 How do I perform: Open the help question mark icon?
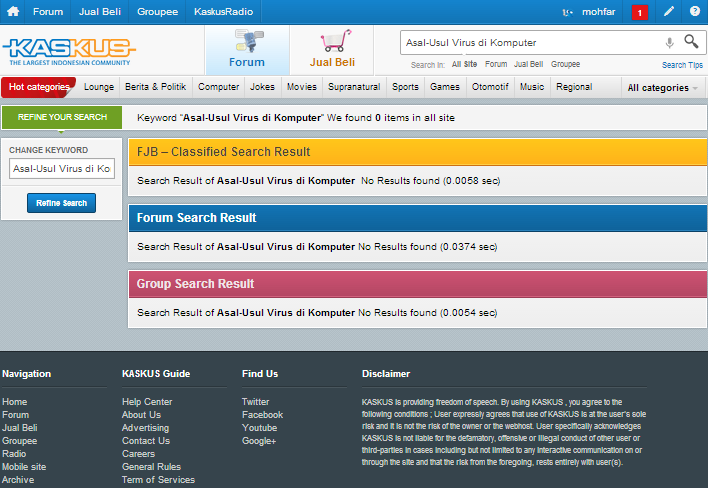pos(695,11)
